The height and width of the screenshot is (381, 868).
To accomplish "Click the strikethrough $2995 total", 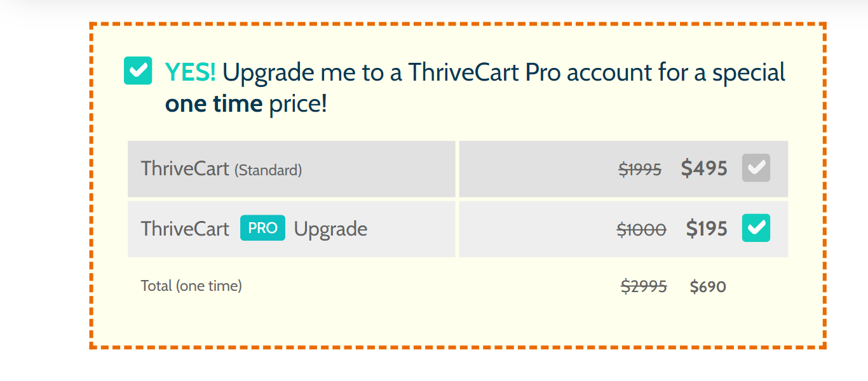I will (x=644, y=286).
